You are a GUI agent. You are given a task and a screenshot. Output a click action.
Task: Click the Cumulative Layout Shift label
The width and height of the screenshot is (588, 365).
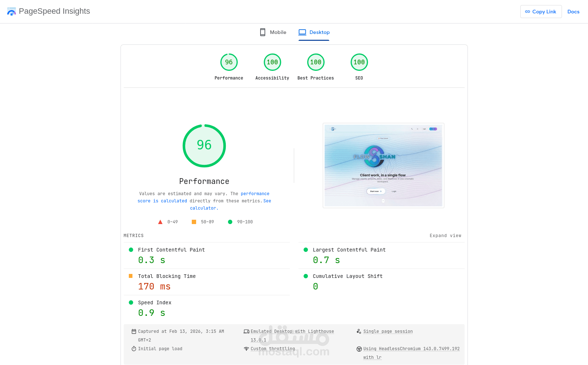[348, 276]
